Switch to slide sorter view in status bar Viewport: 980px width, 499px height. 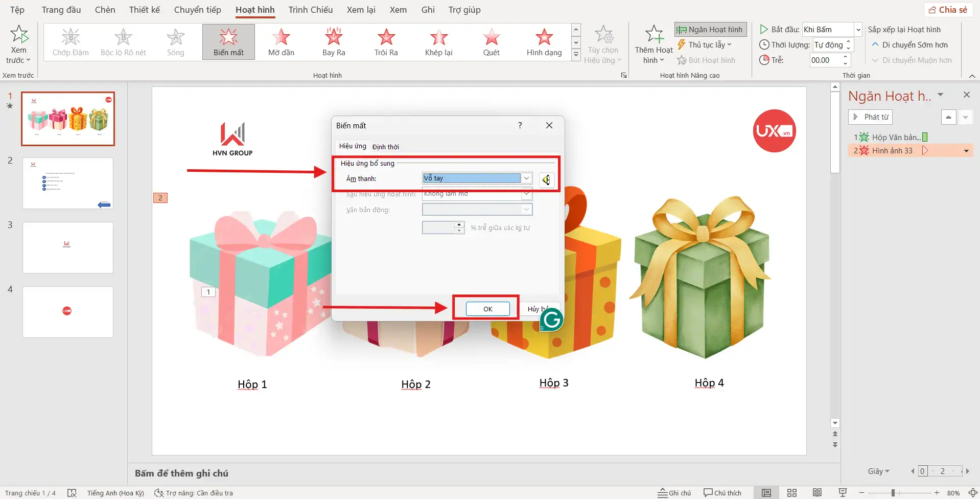(x=791, y=493)
